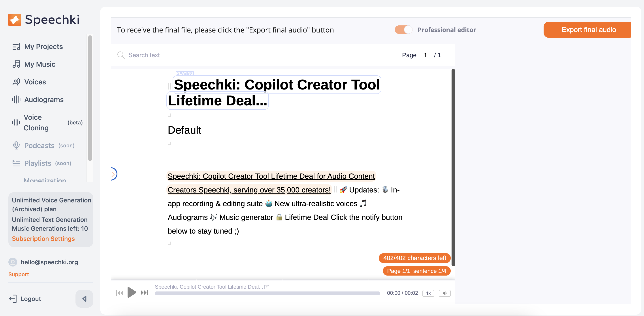Screen dimensions: 644x316
Task: Go to the Voices section
Action: point(35,82)
